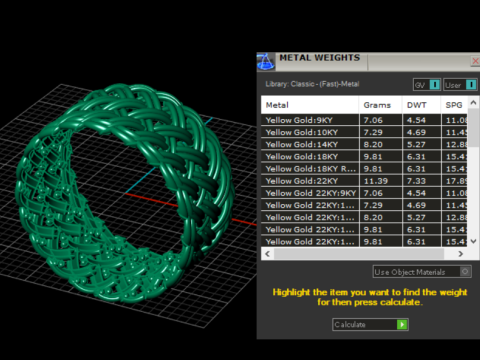Viewport: 480px width, 360px height.
Task: Sort by the Metal column header
Action: (x=310, y=105)
